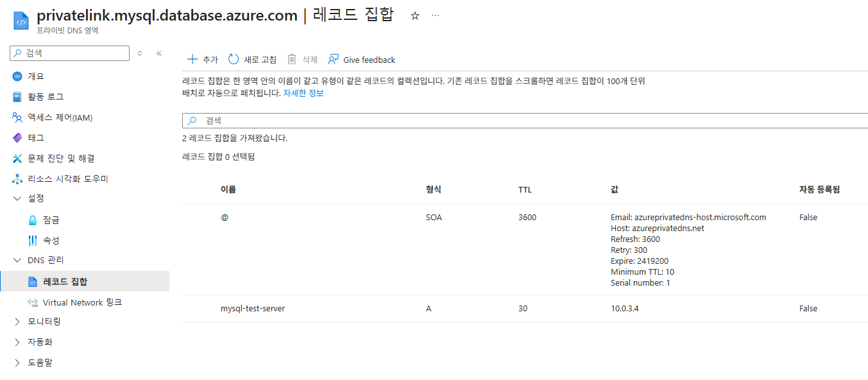Click the 새로 고침 button
The width and height of the screenshot is (868, 380).
click(253, 59)
